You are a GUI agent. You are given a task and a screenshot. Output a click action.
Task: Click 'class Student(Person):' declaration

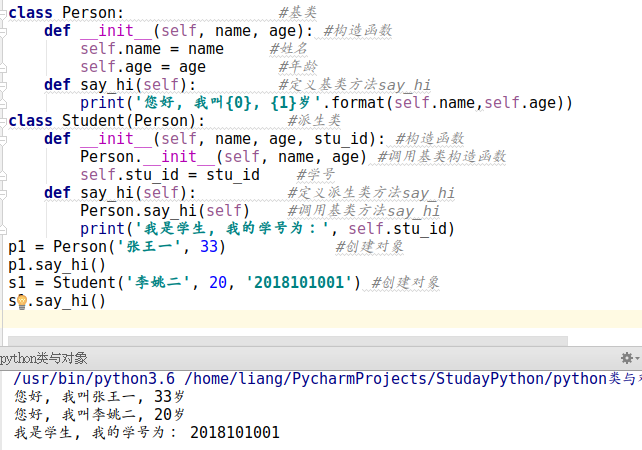pyautogui.click(x=106, y=121)
